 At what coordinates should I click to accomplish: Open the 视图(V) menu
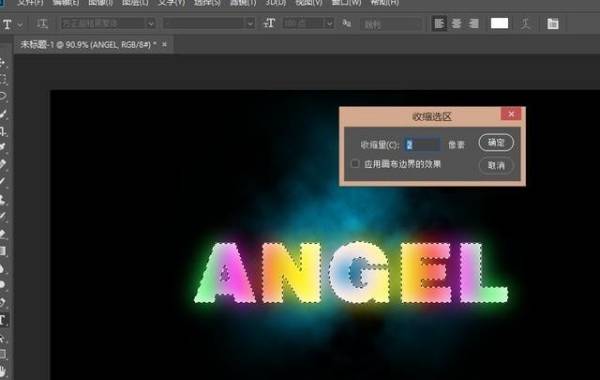point(309,3)
